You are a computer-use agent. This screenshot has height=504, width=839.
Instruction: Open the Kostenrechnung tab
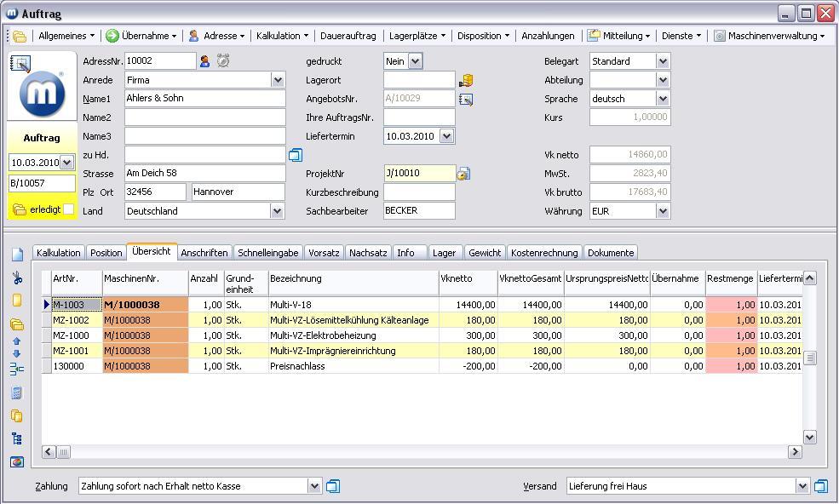tap(544, 253)
